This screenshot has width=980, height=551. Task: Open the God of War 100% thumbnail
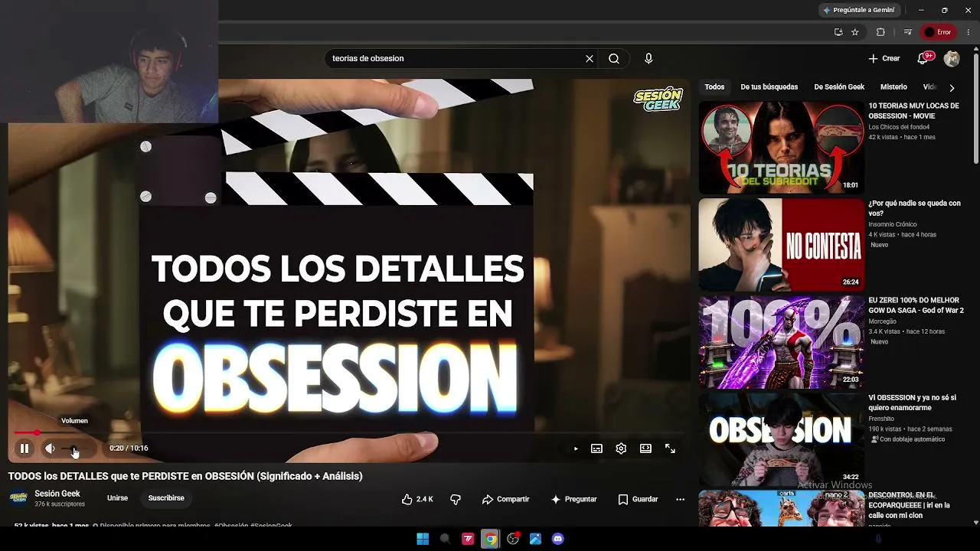coord(781,342)
